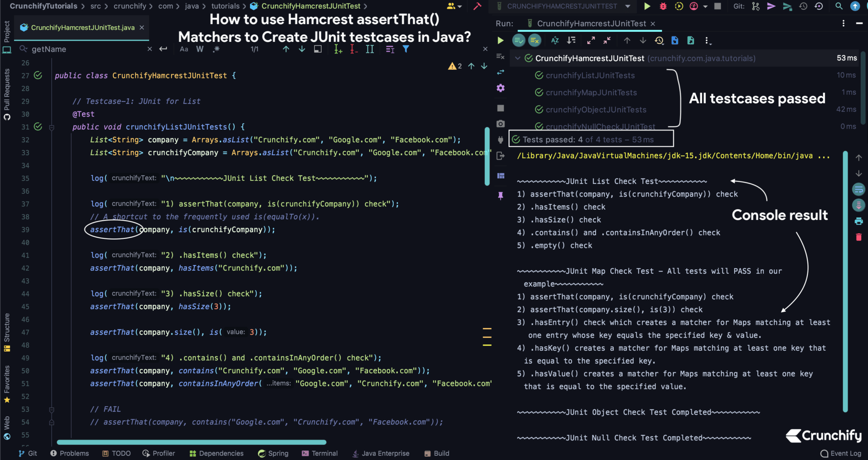Toggle 'Show Passed' tests filter in Run panel
This screenshot has height=460, width=868.
pos(519,40)
